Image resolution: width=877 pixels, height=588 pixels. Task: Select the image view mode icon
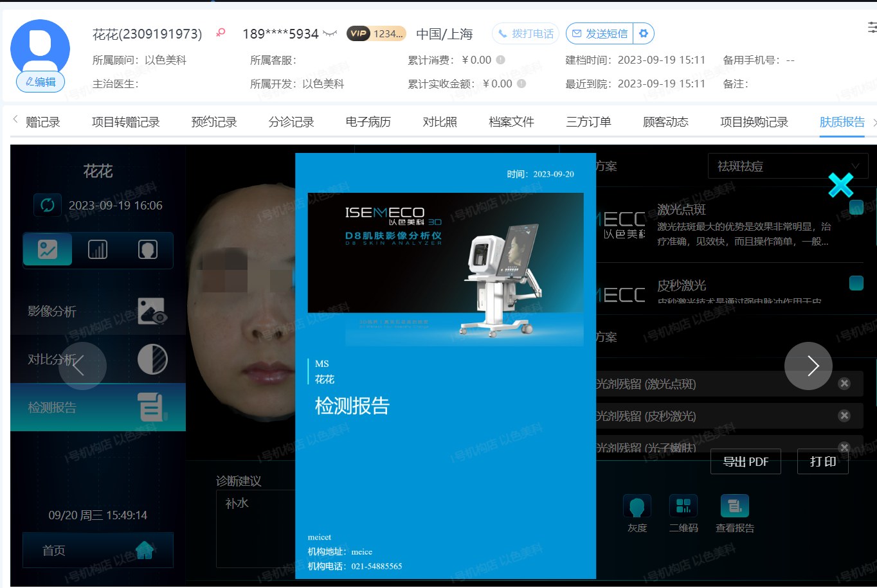coord(48,249)
